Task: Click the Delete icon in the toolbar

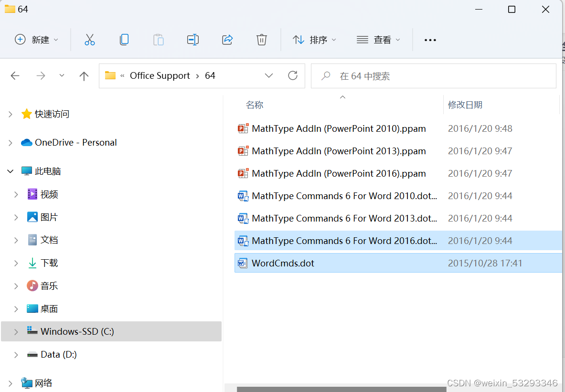Action: coord(261,40)
